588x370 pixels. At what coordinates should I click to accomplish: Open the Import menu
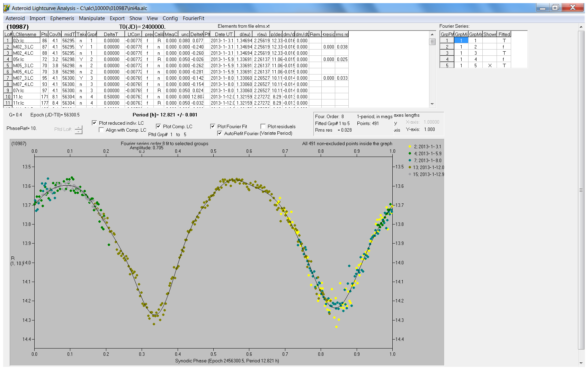point(37,18)
